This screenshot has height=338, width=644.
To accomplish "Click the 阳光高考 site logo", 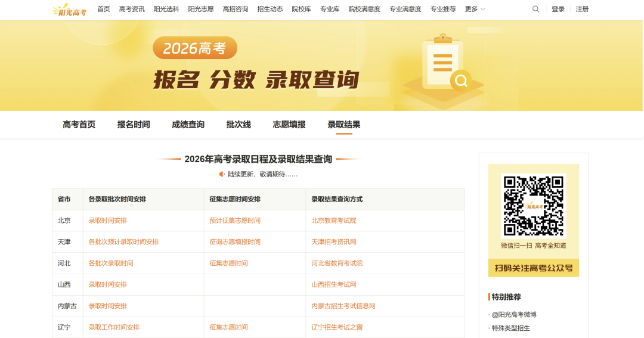I will point(69,9).
